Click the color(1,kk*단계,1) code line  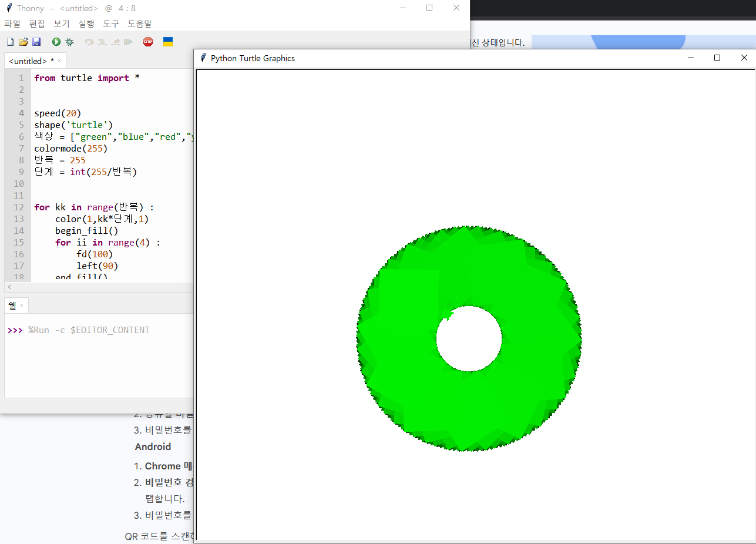(103, 219)
